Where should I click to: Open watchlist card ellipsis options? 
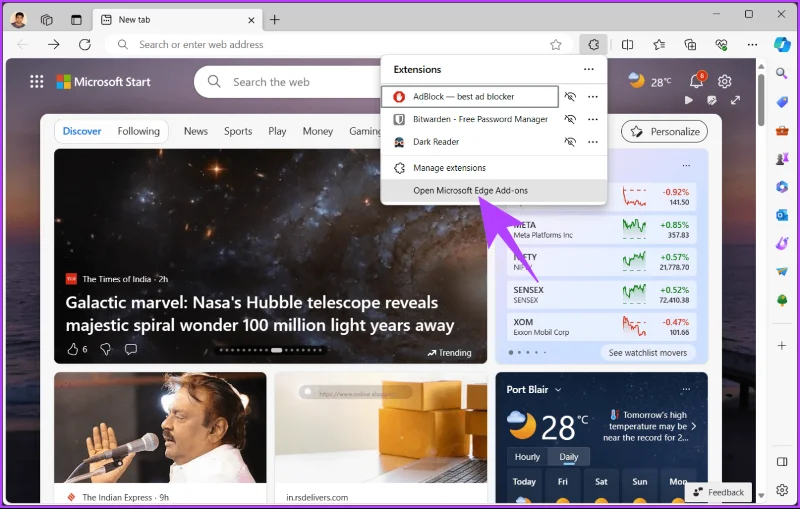pos(686,166)
